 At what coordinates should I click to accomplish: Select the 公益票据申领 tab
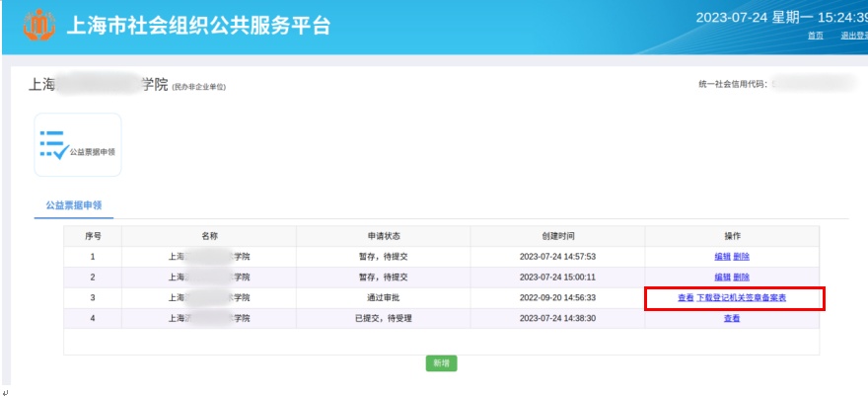click(74, 205)
